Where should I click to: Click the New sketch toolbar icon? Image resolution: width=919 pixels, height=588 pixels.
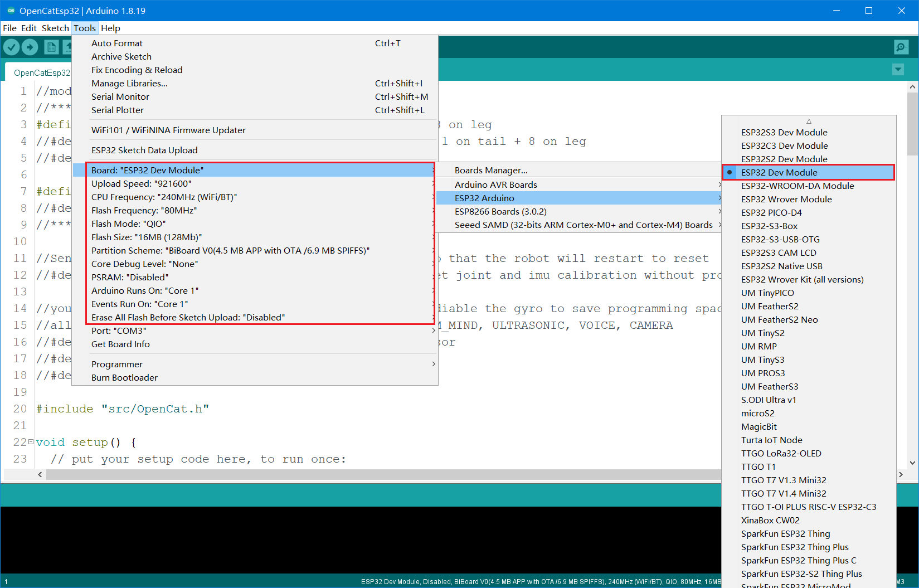(x=51, y=47)
